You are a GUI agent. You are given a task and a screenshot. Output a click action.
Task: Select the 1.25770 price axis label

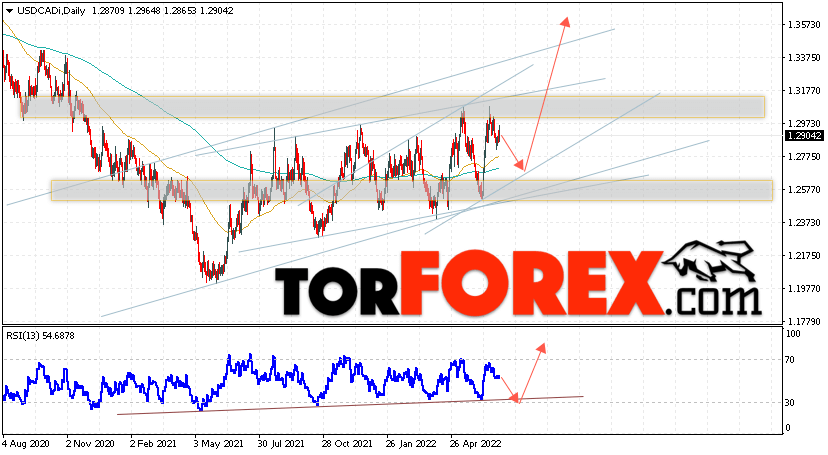coord(804,189)
